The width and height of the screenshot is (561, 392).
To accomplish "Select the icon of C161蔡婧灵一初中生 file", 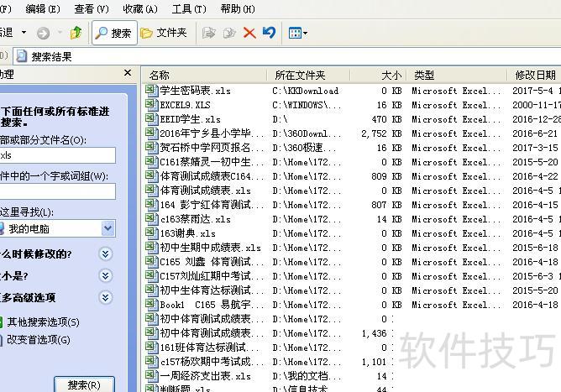I will click(152, 162).
